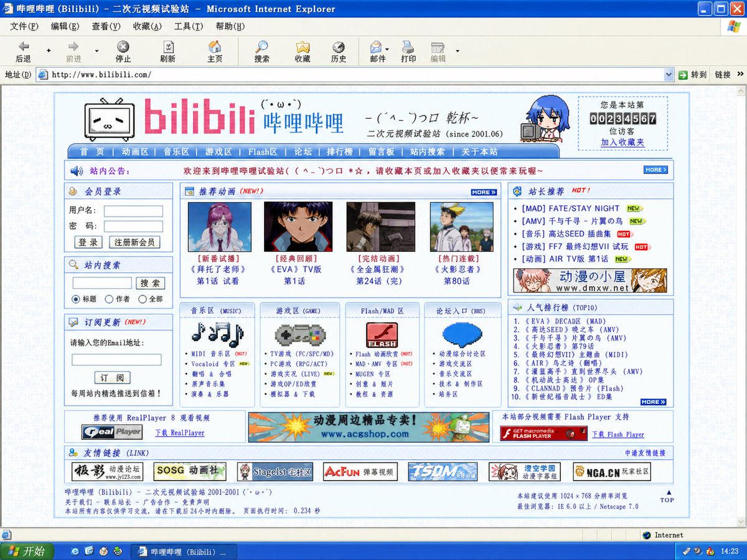Click the 加入收藏夹 link
Screen dimensions: 747x560
click(622, 142)
